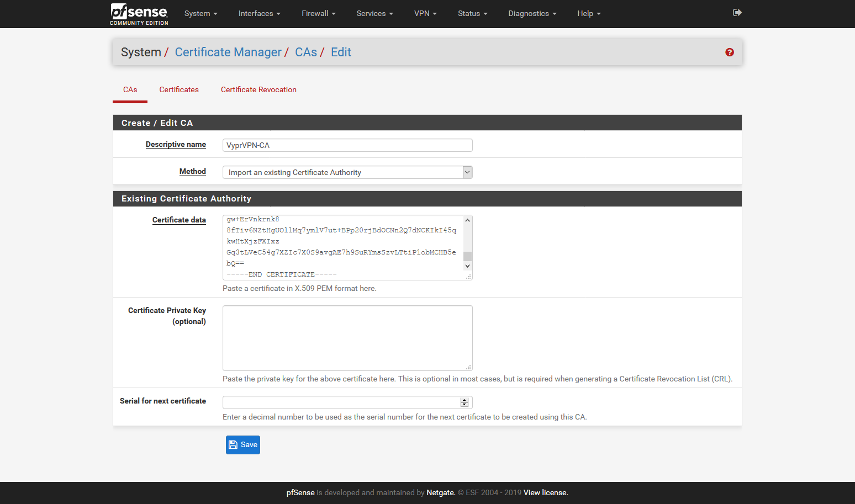Click the Descriptive name field
Viewport: 855px width, 504px height.
[x=347, y=145]
